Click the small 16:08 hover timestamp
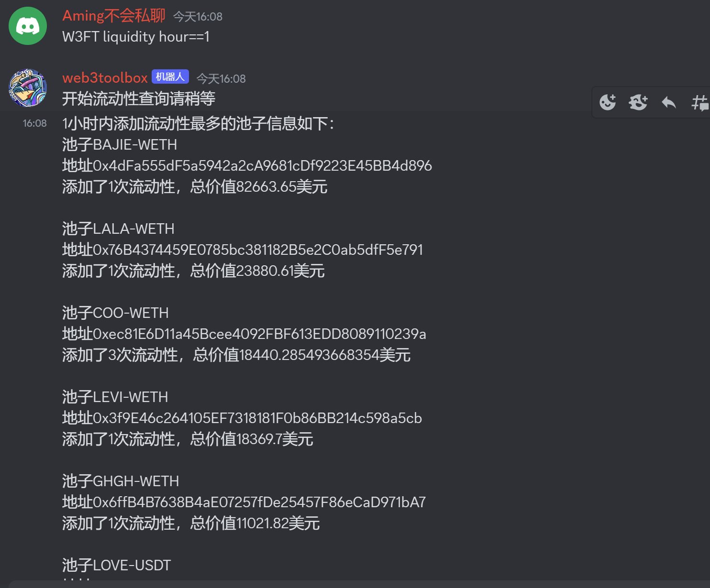710x588 pixels. click(x=35, y=123)
